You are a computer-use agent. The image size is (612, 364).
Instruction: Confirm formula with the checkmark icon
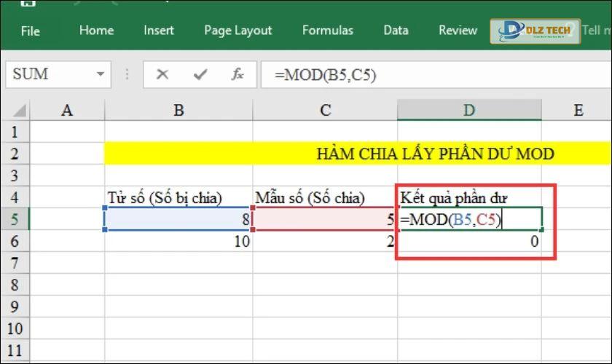pyautogui.click(x=200, y=74)
